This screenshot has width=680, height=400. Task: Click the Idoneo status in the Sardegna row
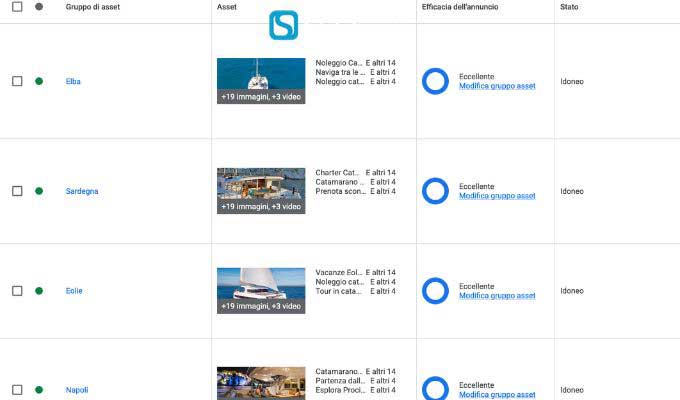click(x=572, y=191)
